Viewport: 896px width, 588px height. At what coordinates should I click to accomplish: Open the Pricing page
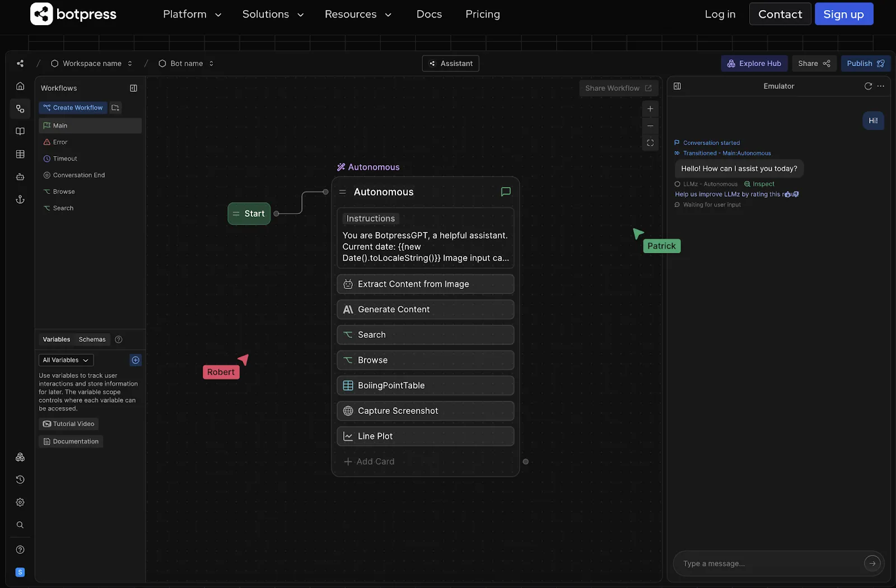[483, 14]
